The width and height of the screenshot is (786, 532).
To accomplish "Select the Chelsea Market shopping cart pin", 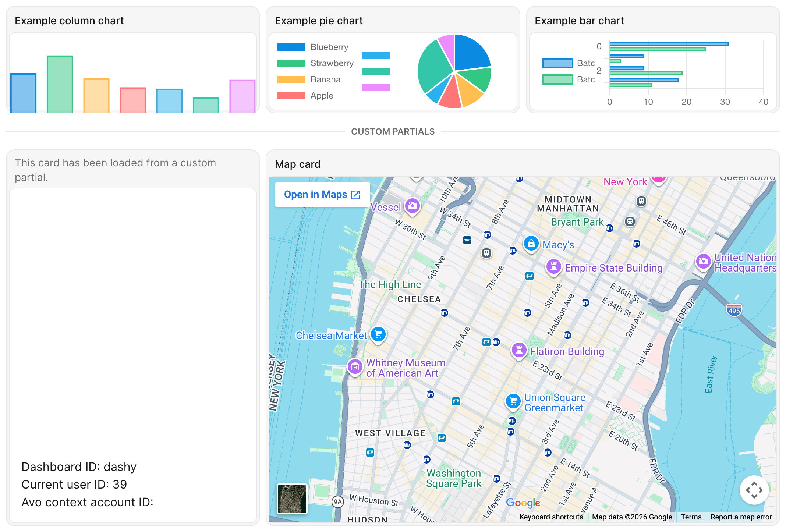I will click(x=378, y=334).
